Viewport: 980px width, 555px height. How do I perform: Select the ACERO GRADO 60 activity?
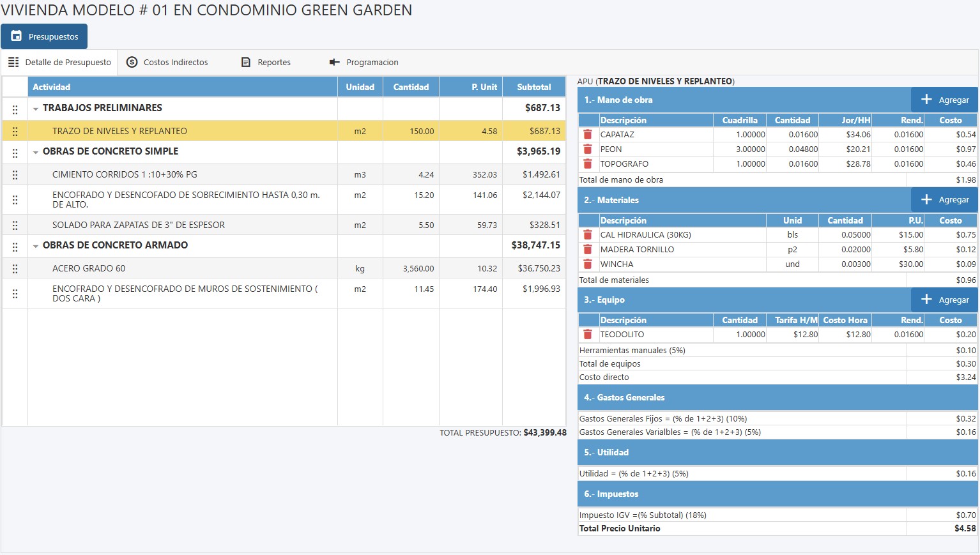pos(89,268)
